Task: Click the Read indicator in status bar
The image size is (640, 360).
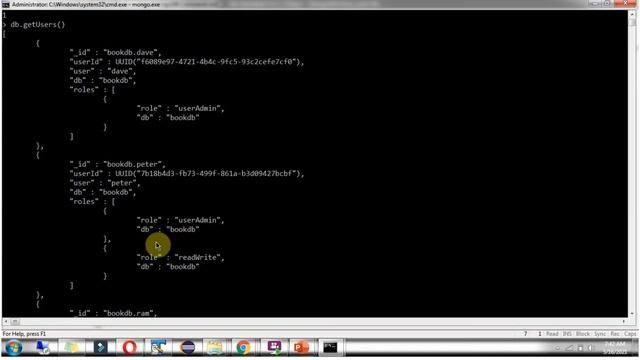Action: pyautogui.click(x=552, y=334)
